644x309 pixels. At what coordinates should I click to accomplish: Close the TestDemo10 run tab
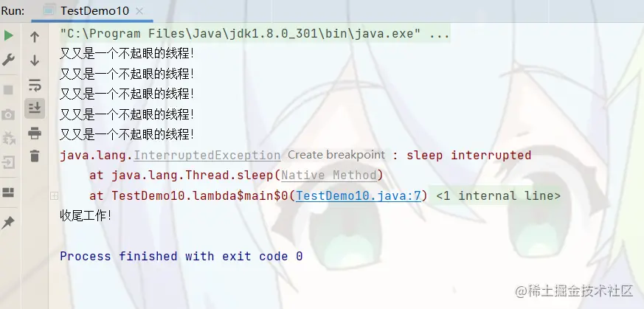click(139, 11)
